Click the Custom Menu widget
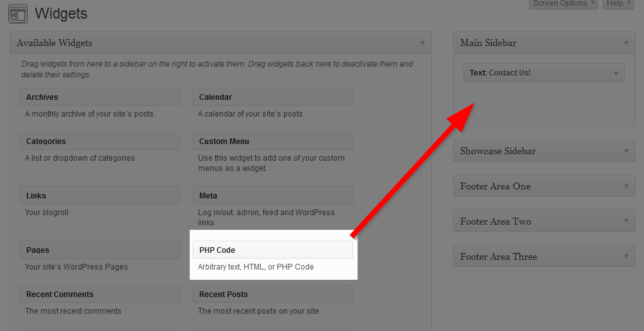Image resolution: width=644 pixels, height=331 pixels. (272, 141)
